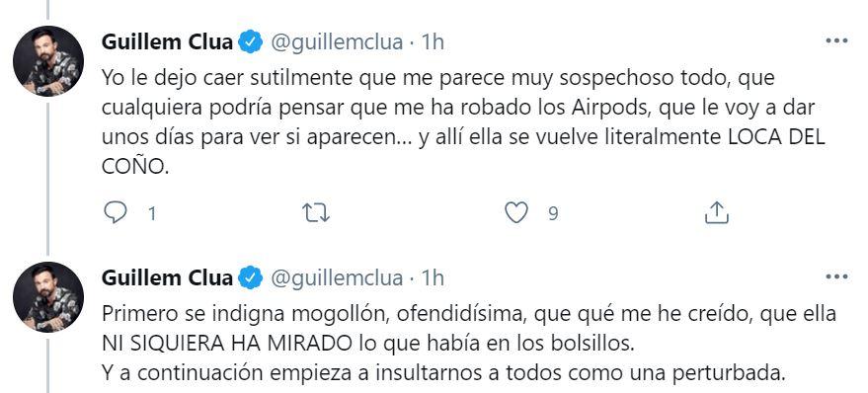Open Guillem Clua's avatar in first tweet
Image resolution: width=868 pixels, height=393 pixels.
(48, 61)
